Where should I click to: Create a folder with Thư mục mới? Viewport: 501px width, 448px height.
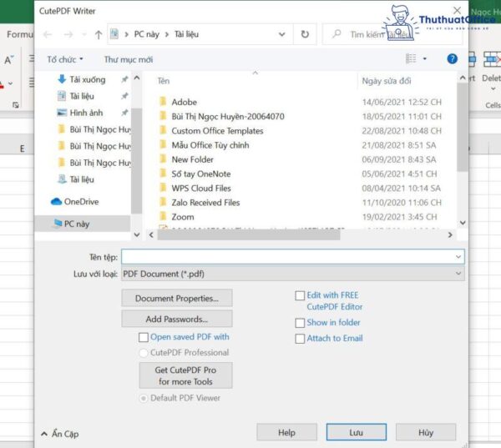[129, 59]
